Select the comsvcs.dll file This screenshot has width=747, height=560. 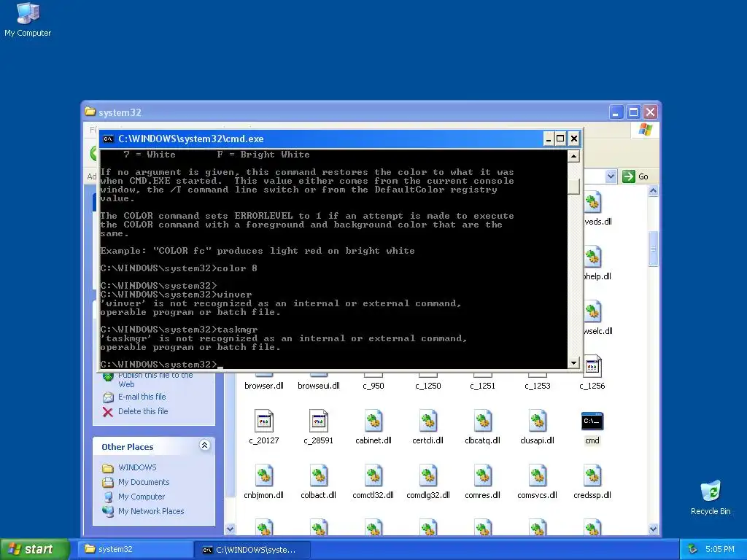538,482
